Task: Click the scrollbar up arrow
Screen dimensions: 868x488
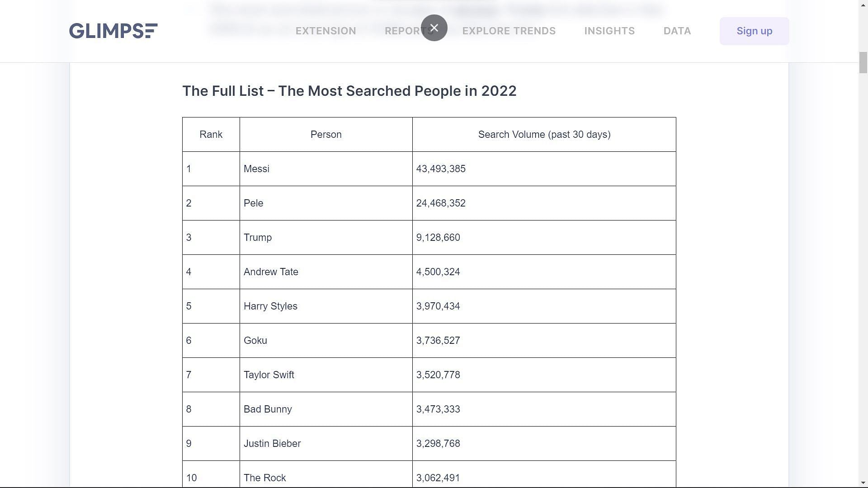Action: click(863, 3)
